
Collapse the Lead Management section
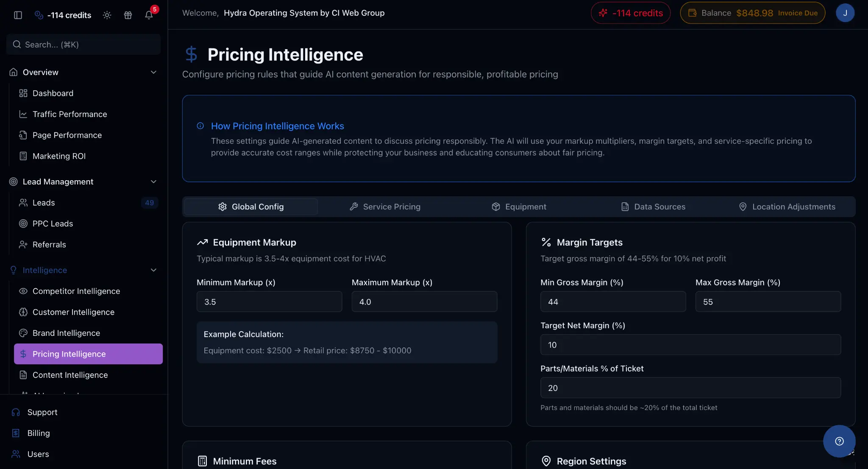pos(153,181)
